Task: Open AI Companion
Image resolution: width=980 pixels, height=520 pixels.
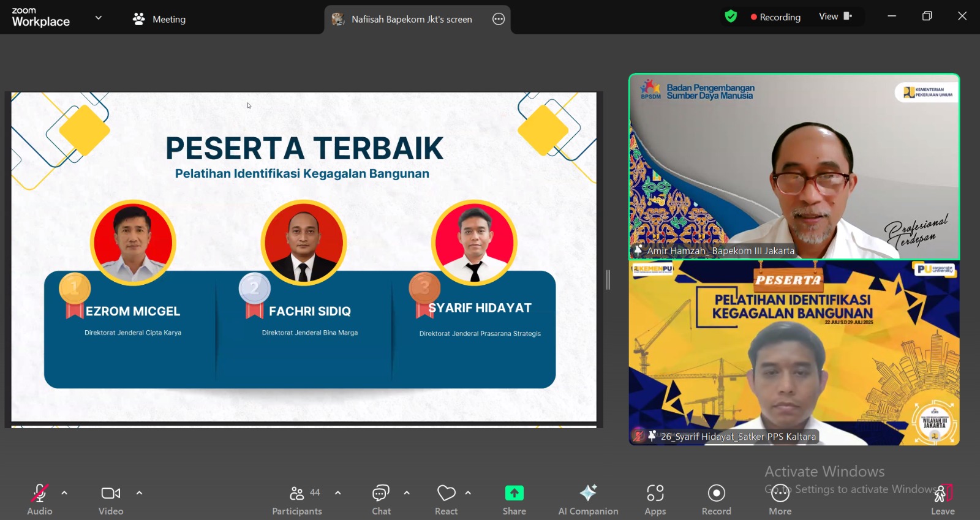Action: (588, 500)
